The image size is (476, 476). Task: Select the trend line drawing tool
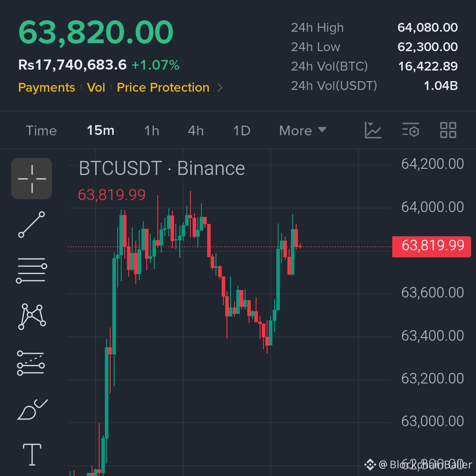pyautogui.click(x=32, y=225)
